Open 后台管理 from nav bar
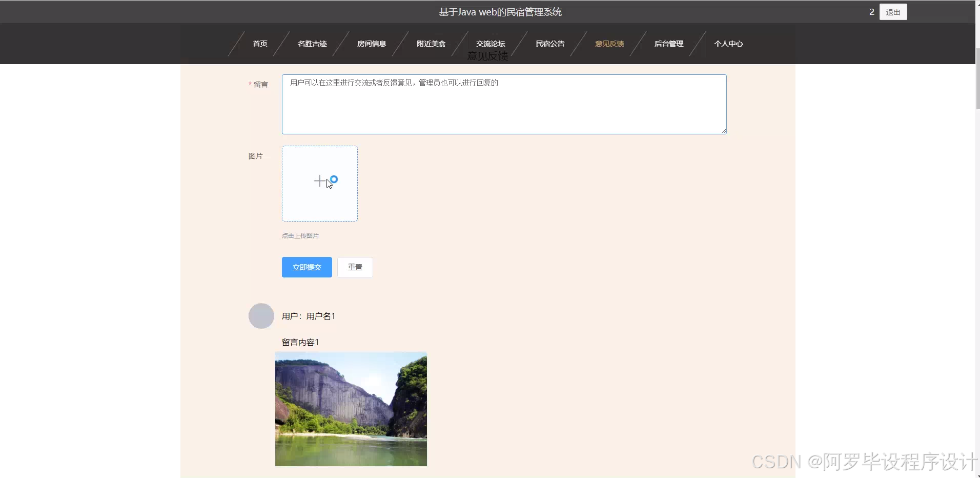This screenshot has height=478, width=980. click(x=669, y=44)
